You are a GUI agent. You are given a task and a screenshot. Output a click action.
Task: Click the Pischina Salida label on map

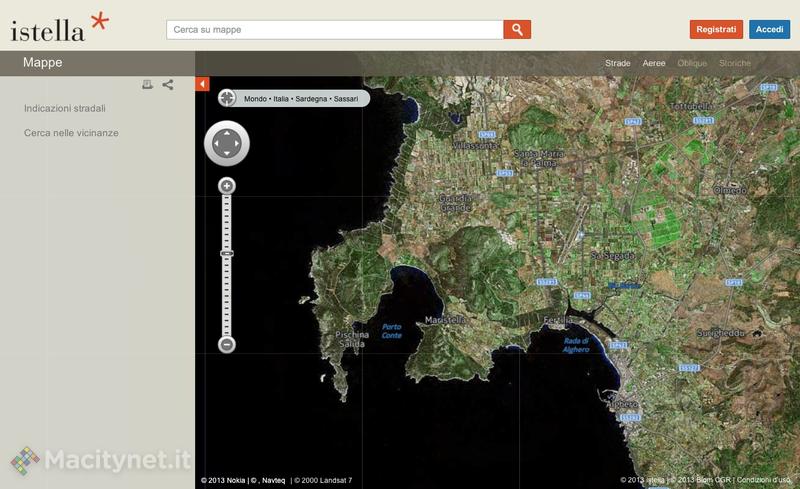click(352, 339)
